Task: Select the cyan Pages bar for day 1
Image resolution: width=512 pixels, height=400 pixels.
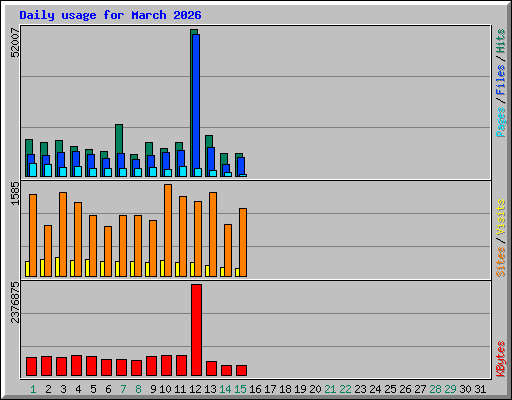Action: pyautogui.click(x=33, y=170)
